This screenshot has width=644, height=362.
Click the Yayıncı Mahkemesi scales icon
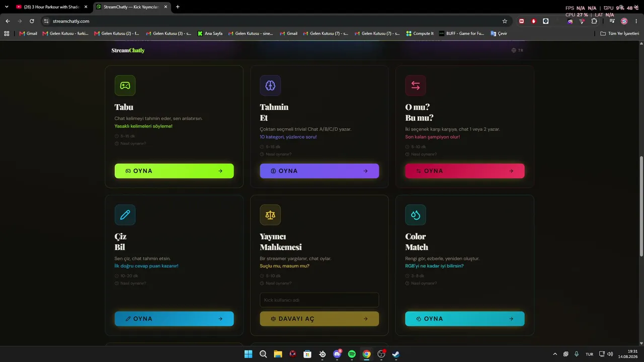pos(270,215)
